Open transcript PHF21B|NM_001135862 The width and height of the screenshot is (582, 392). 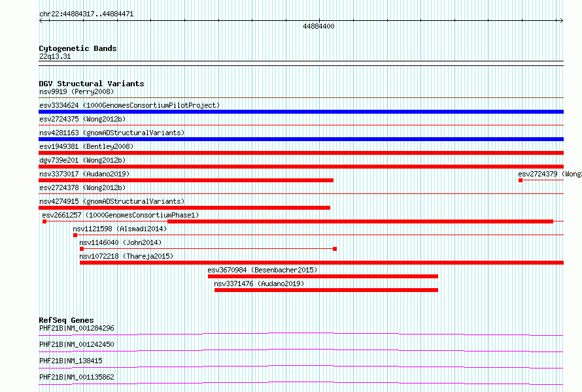click(77, 377)
